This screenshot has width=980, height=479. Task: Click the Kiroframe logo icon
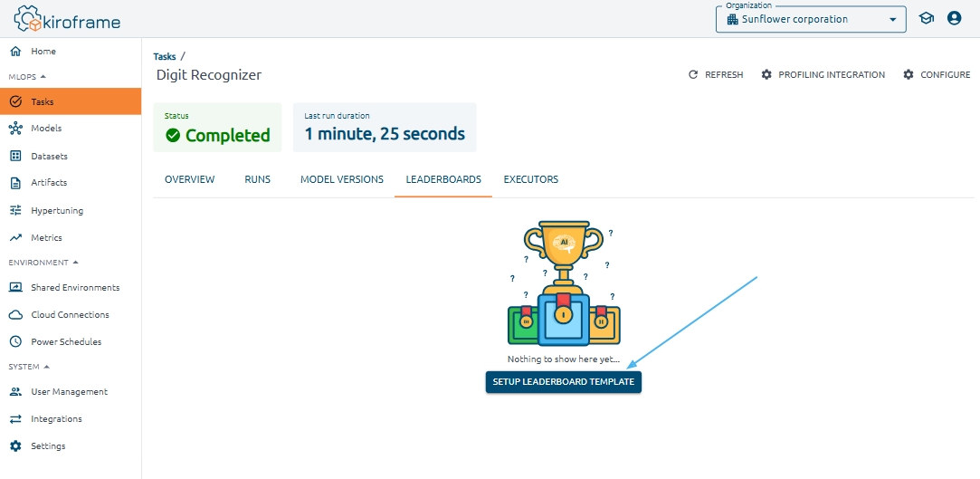click(x=28, y=19)
